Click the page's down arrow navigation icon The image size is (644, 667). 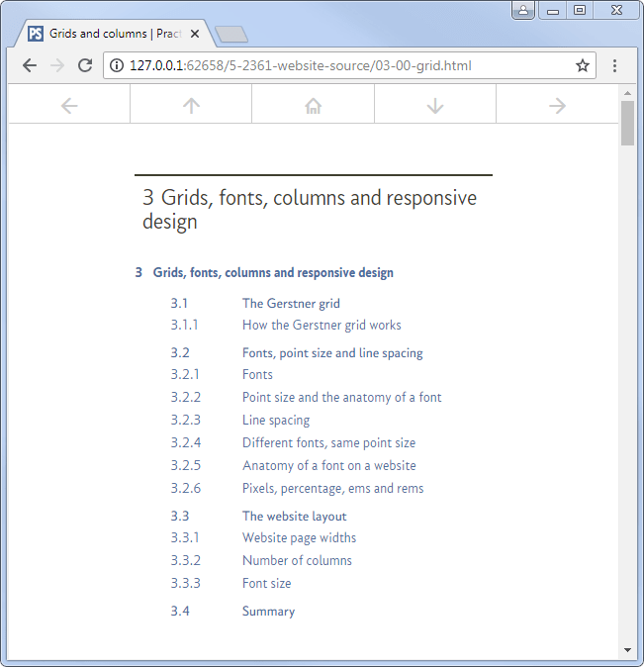pos(435,106)
